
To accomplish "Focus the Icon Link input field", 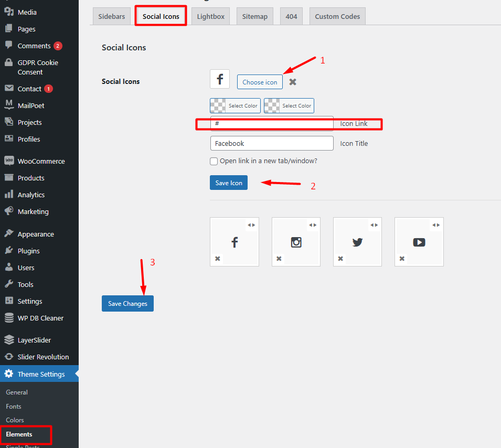I will click(272, 124).
